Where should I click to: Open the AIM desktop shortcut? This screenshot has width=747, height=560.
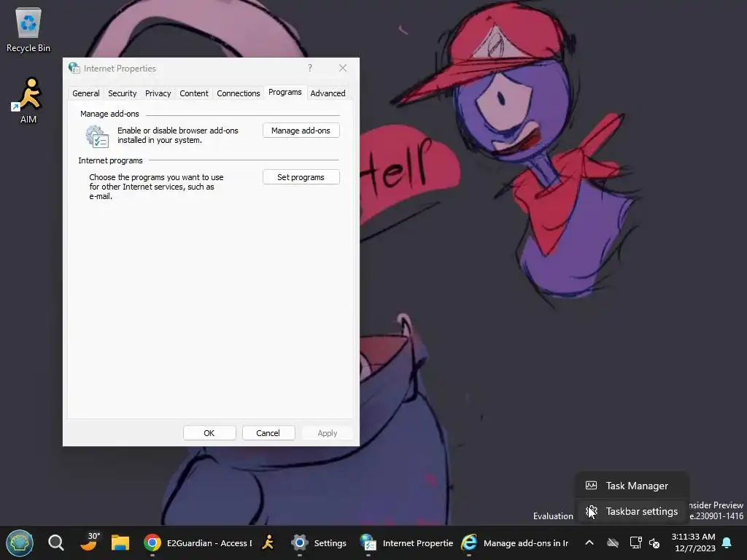tap(28, 101)
